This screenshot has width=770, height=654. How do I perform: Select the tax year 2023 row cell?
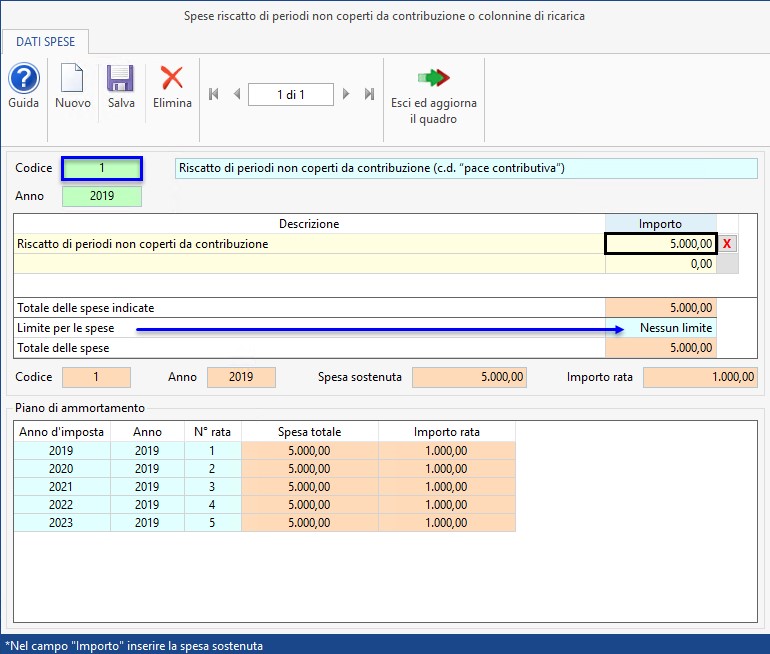(61, 523)
